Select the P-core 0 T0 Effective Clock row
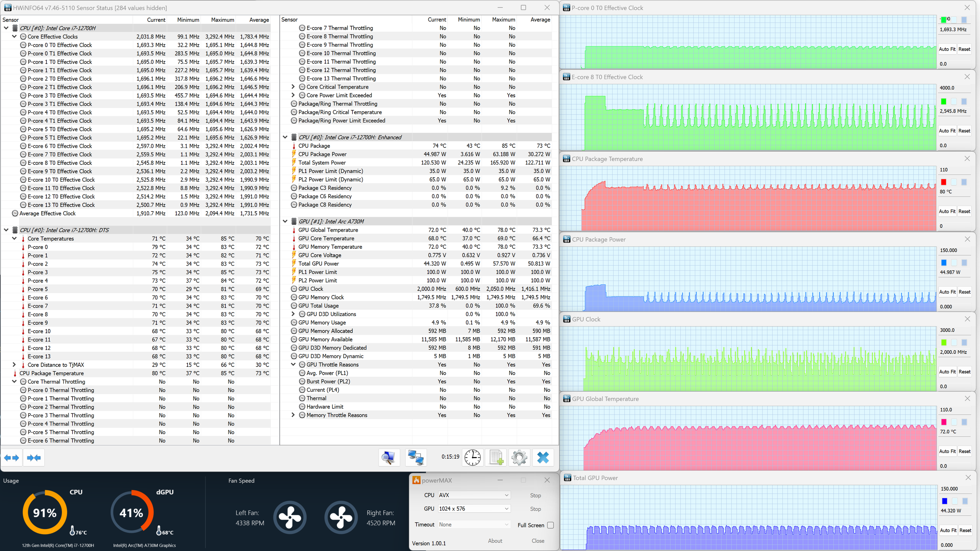This screenshot has height=551, width=980. point(60,45)
